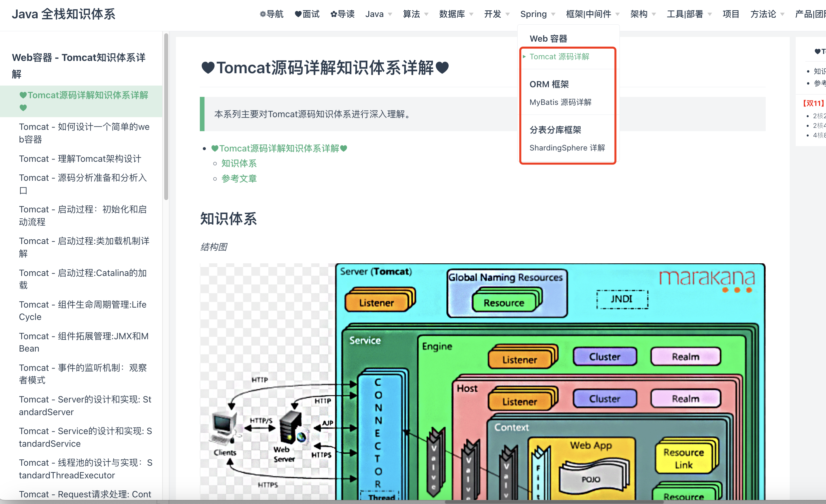Image resolution: width=826 pixels, height=504 pixels.
Task: Expand the 算法 dropdown
Action: coord(415,14)
